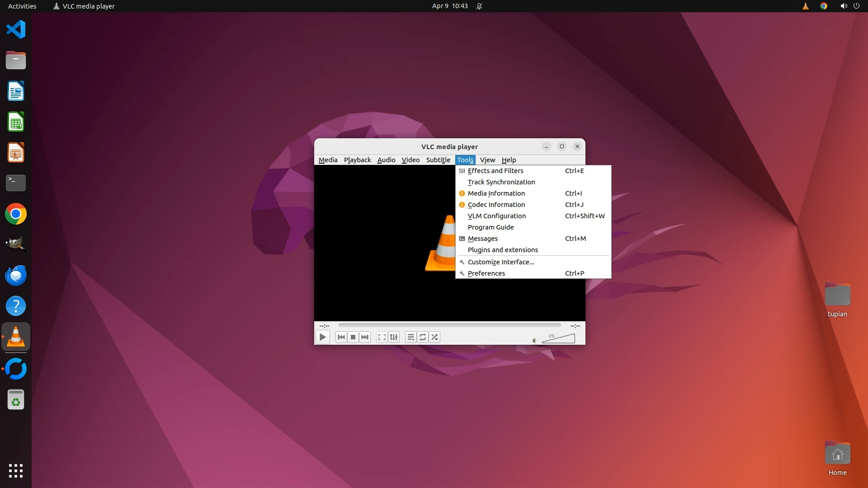Image resolution: width=868 pixels, height=488 pixels.
Task: Select Codec Information menu entry
Action: [496, 205]
